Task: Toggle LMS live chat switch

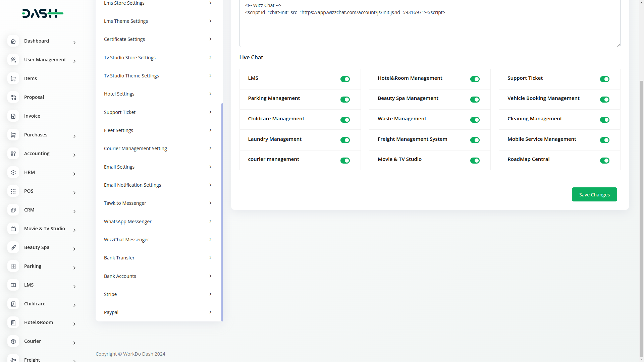Action: coord(345,79)
